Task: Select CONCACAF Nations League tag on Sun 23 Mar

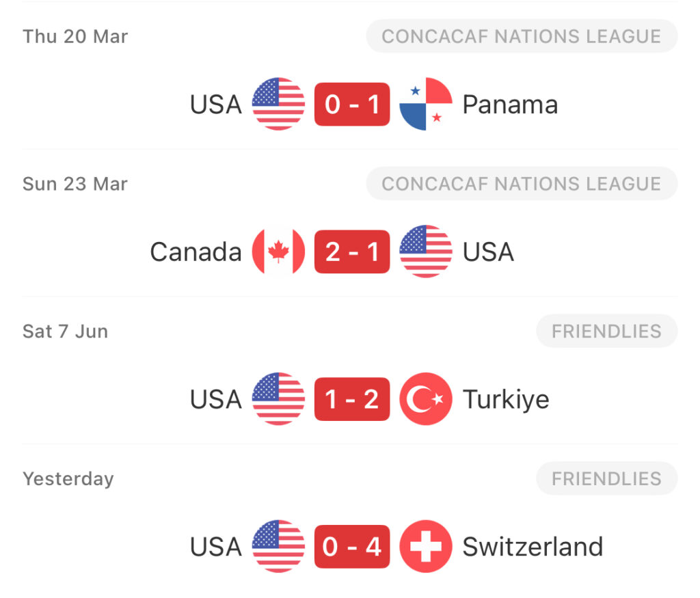Action: coord(522,183)
